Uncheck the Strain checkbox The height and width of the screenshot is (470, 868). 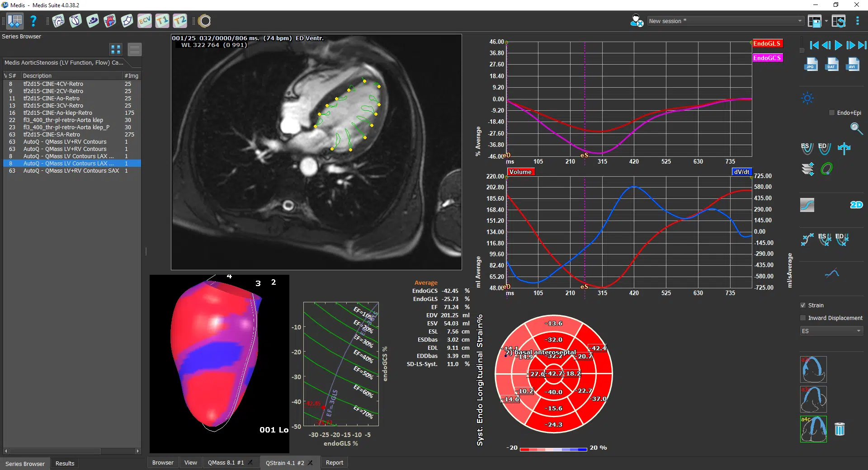coord(803,305)
